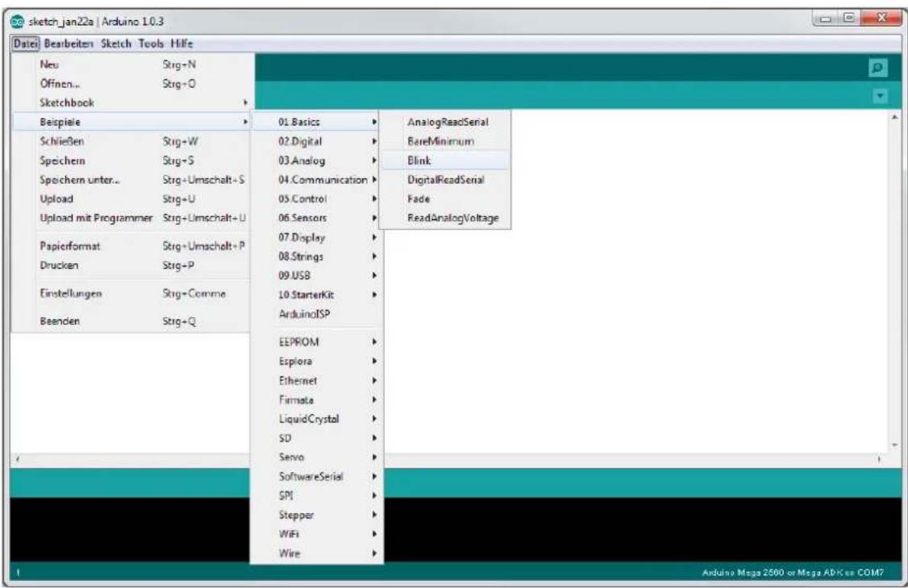Open the Sketch menu
The image size is (908, 588).
pyautogui.click(x=116, y=44)
